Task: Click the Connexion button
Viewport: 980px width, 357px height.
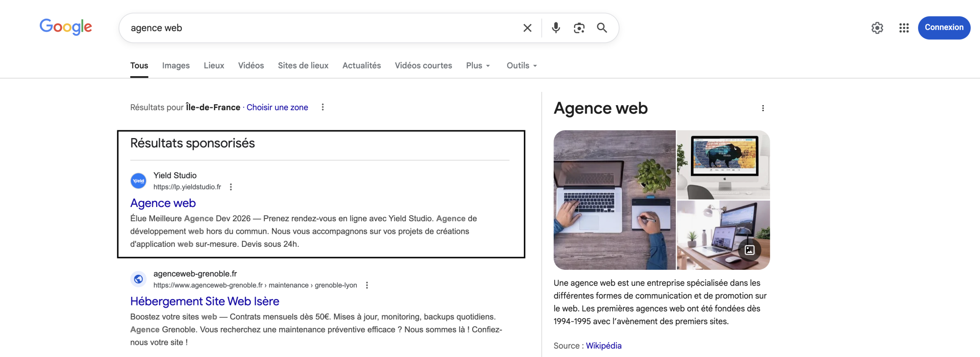Action: click(x=944, y=28)
